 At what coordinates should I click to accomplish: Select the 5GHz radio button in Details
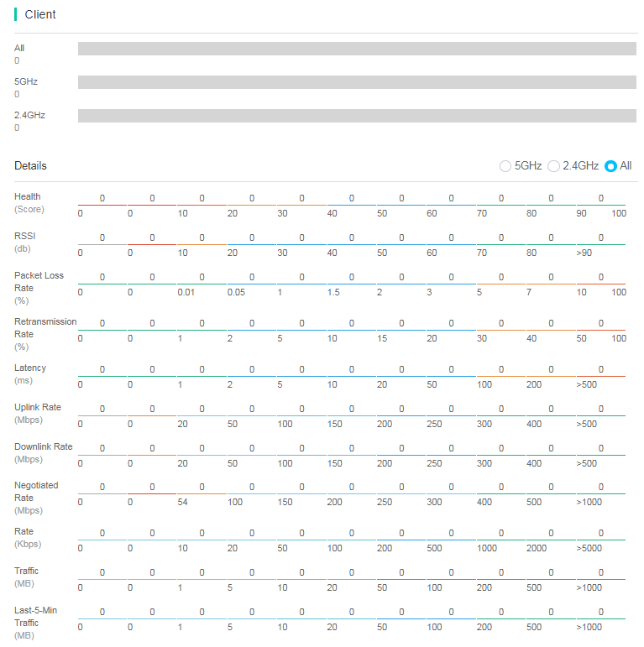pos(505,166)
